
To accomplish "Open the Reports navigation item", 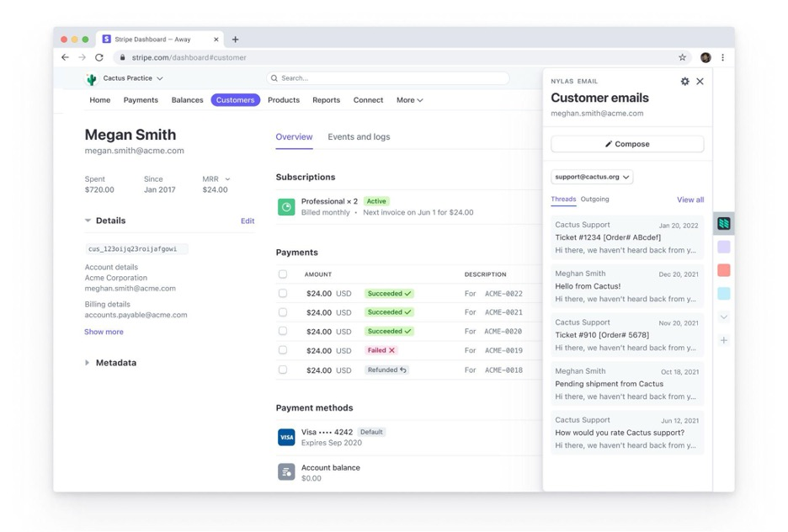I will (x=326, y=100).
